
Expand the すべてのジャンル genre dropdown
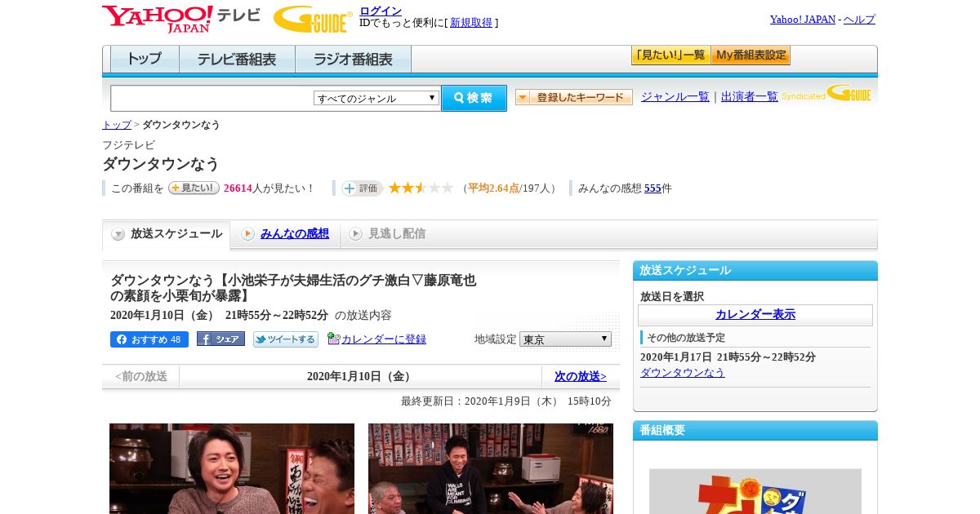coord(376,98)
